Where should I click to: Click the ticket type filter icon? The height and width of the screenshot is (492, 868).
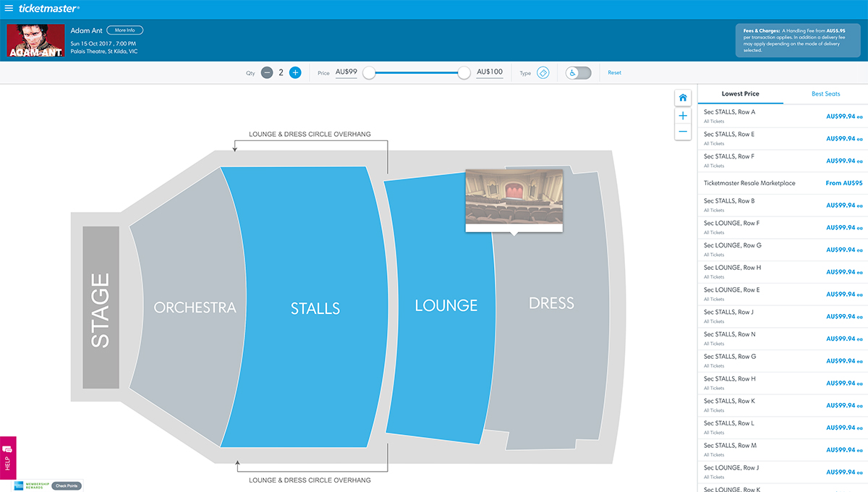coord(543,72)
